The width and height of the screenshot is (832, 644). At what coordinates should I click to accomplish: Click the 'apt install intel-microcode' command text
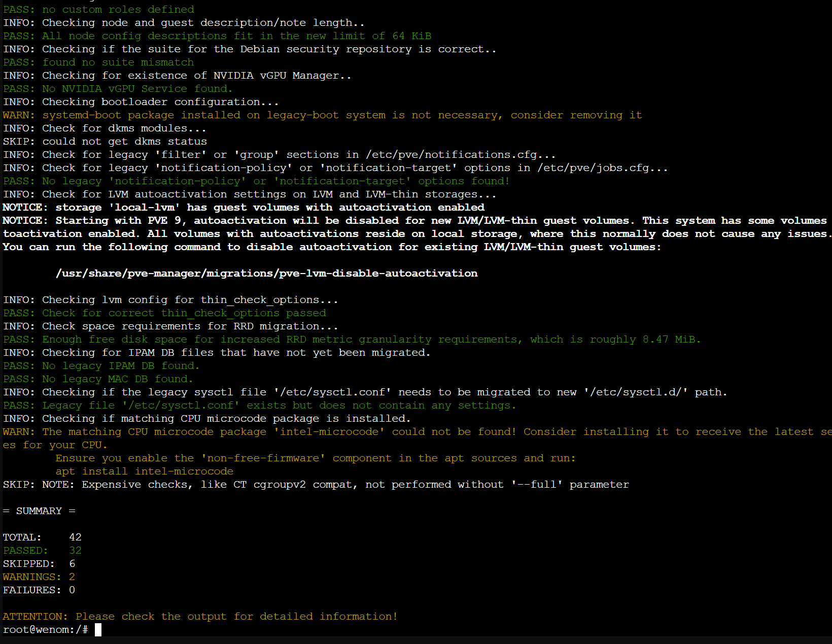pyautogui.click(x=144, y=471)
